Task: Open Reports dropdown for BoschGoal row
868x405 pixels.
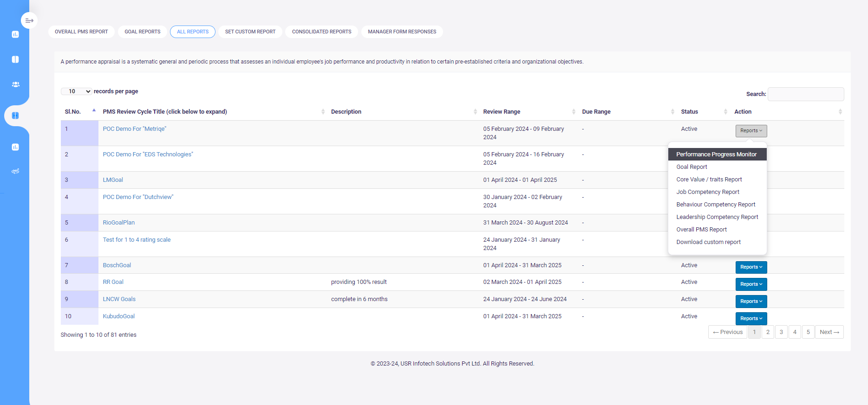Action: pos(751,267)
